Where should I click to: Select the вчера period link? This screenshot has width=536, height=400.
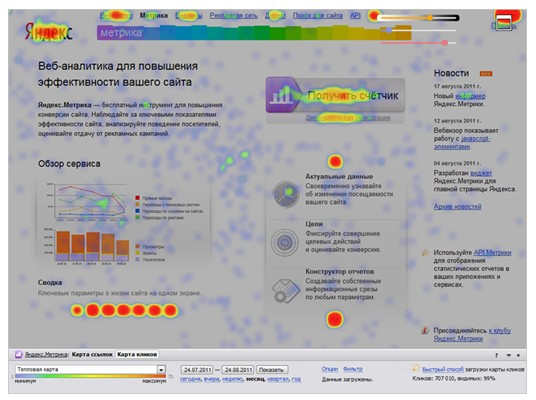(212, 379)
